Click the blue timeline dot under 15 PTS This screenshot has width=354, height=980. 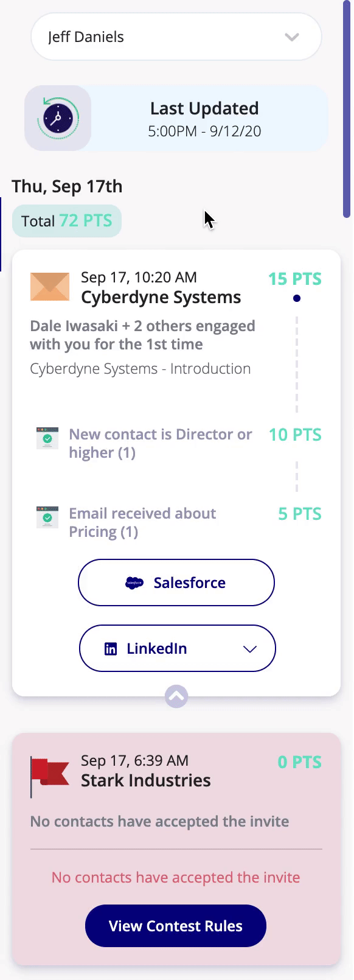point(297,298)
